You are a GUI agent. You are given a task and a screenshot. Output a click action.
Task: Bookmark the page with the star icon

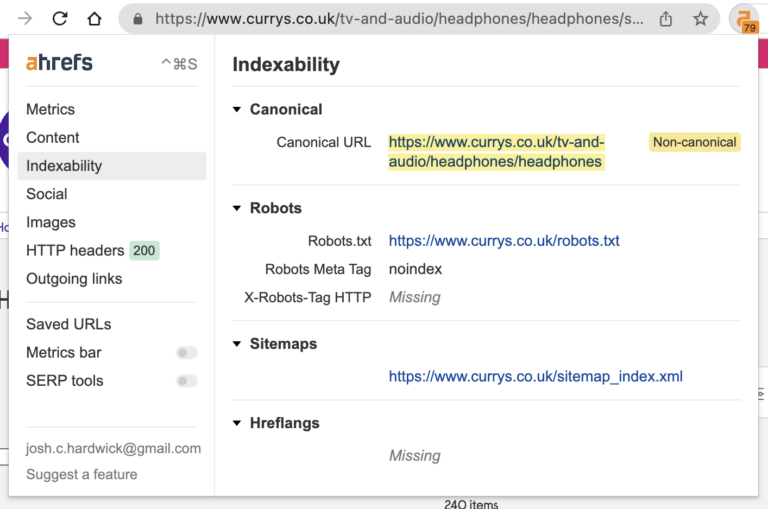pyautogui.click(x=700, y=19)
